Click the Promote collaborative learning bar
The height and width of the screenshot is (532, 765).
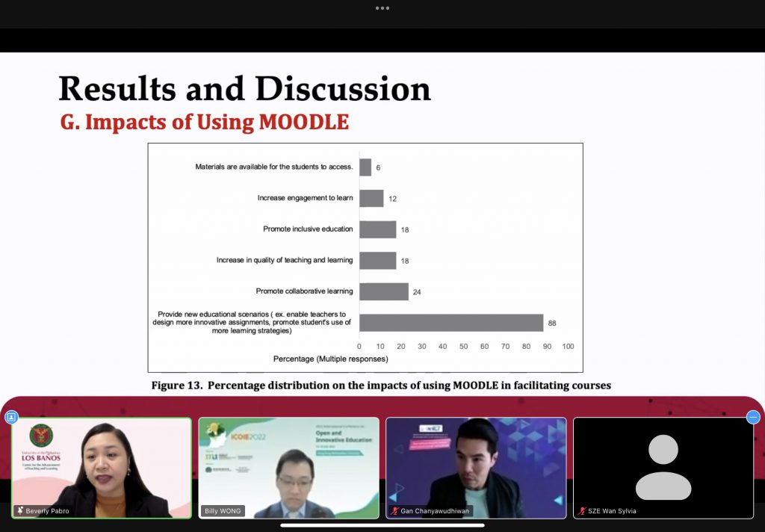tap(384, 291)
